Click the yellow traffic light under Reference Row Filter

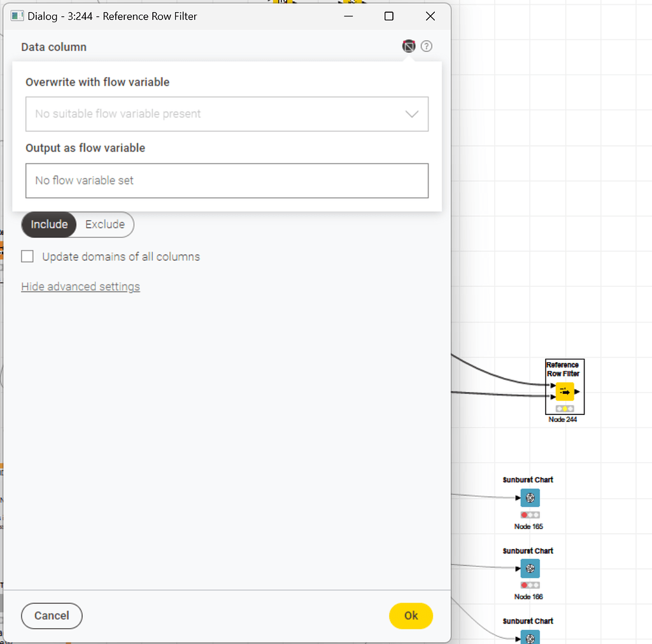565,409
